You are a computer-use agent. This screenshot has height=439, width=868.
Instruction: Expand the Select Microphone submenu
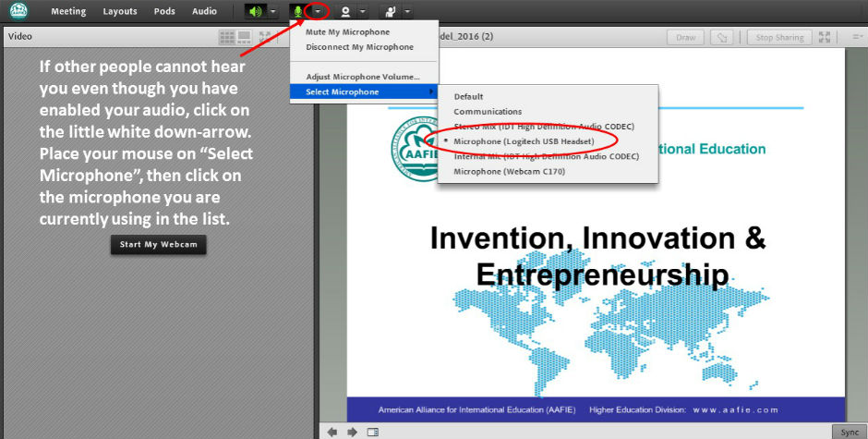[364, 92]
